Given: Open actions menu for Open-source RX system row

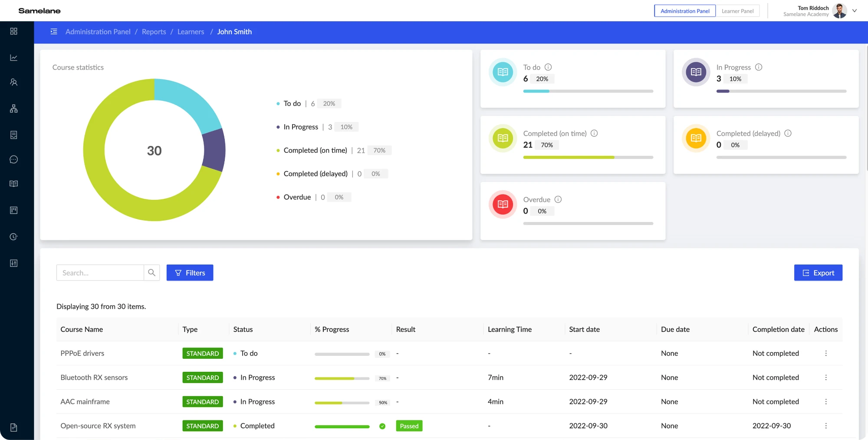Looking at the screenshot, I should (x=826, y=426).
